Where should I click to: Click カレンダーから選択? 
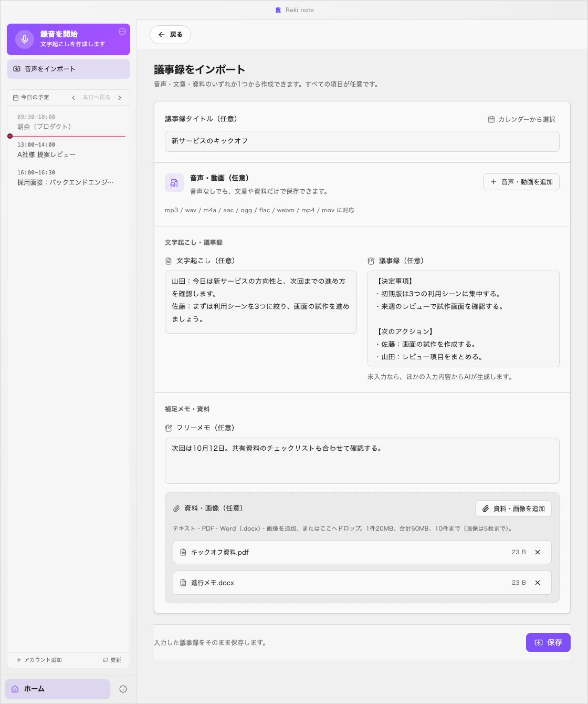(521, 119)
